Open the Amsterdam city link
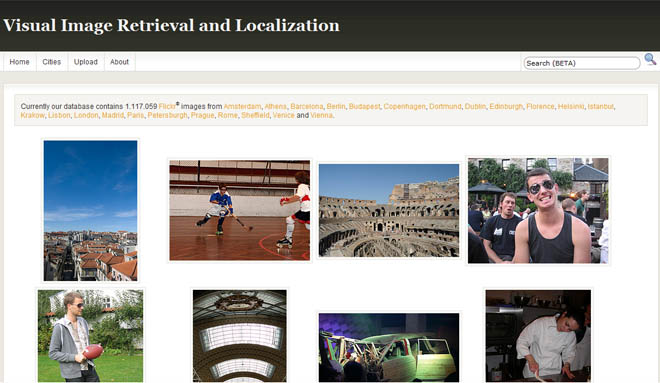 tap(242, 106)
